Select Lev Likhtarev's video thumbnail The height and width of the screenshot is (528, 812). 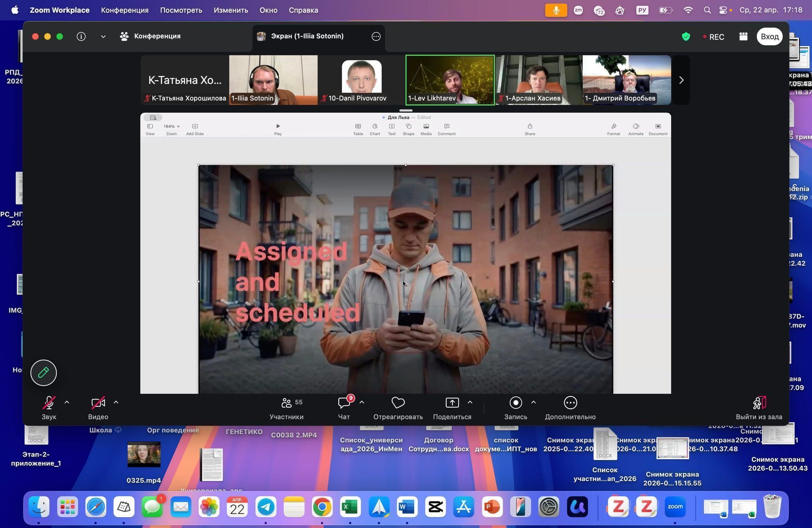450,80
